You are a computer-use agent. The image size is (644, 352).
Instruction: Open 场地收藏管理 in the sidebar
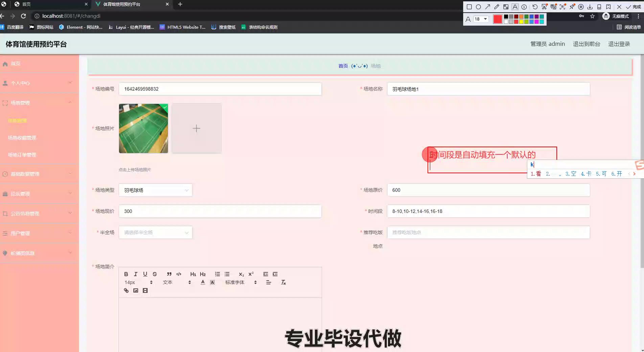pyautogui.click(x=22, y=138)
